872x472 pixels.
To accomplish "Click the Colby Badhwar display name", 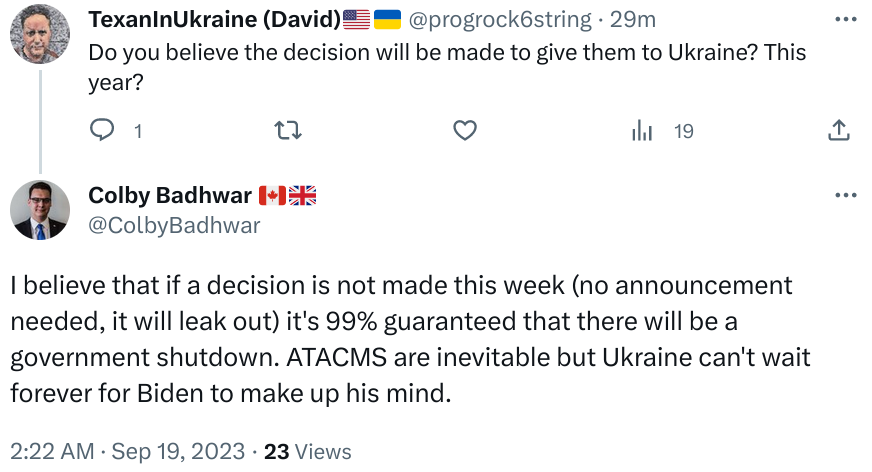I will [x=170, y=196].
